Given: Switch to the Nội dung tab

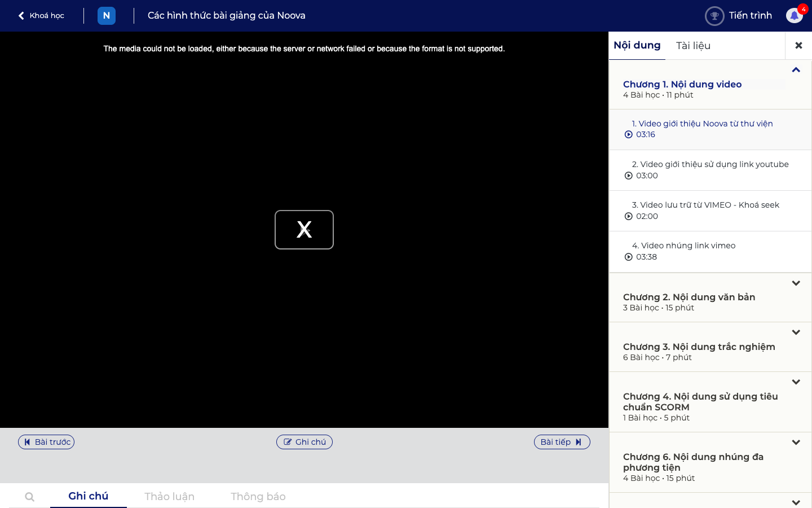Looking at the screenshot, I should (637, 46).
